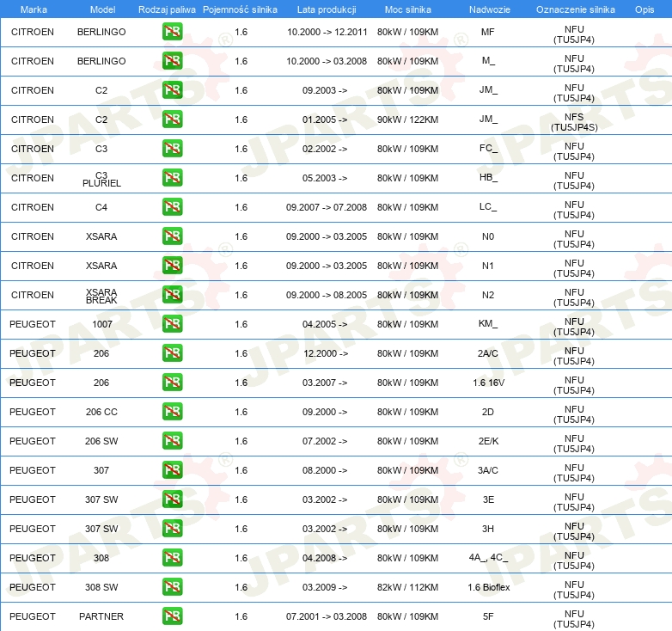Click the fuel icon in the Citroen C4 row

pos(172,206)
